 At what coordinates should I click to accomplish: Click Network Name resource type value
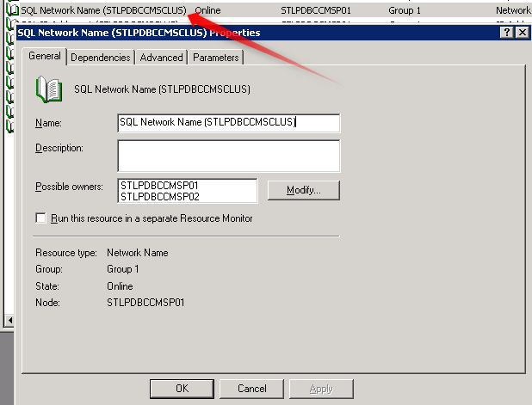[x=138, y=253]
